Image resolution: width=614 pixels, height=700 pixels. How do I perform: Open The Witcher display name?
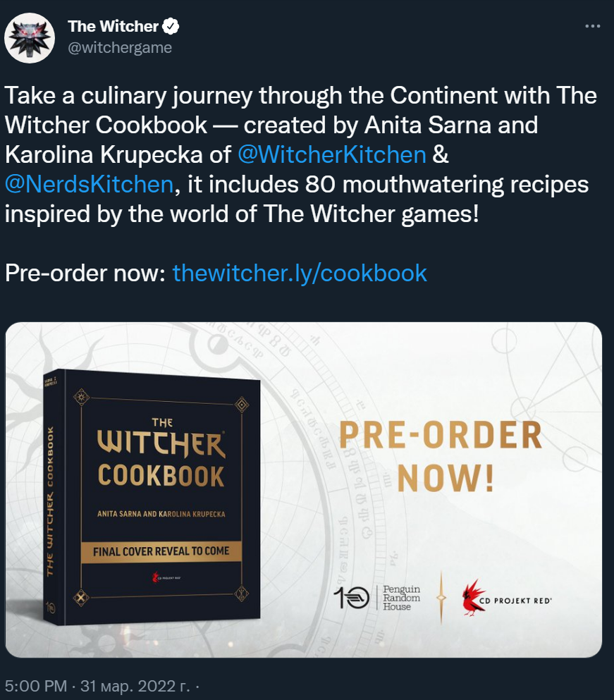tap(113, 26)
